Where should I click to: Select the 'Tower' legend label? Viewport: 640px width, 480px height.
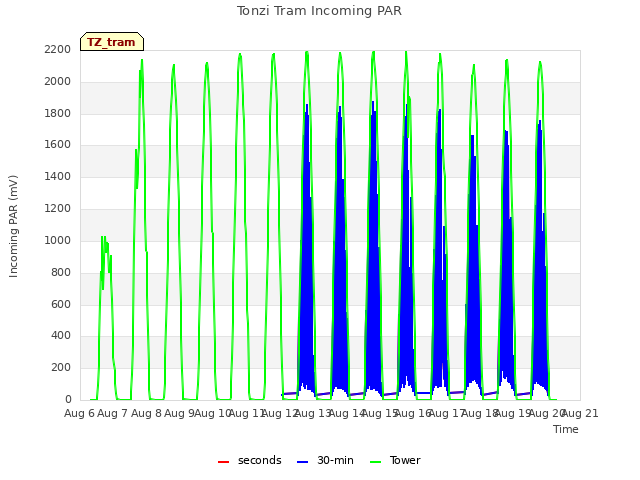click(x=405, y=460)
